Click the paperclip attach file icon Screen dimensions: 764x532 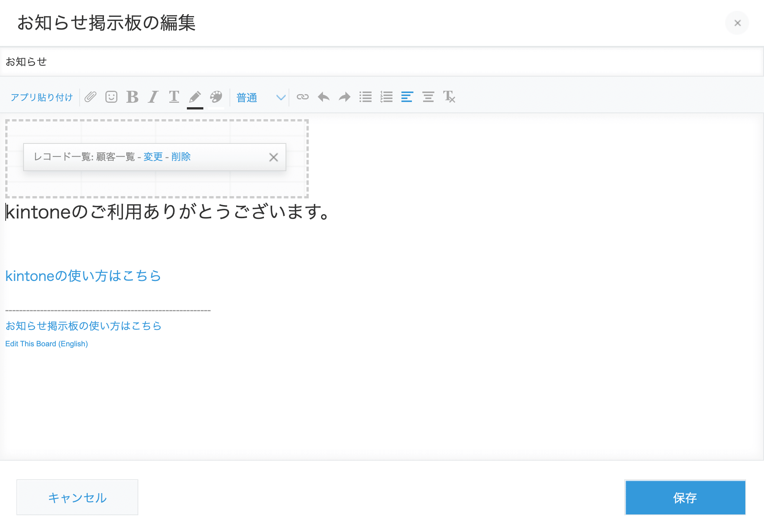coord(90,97)
